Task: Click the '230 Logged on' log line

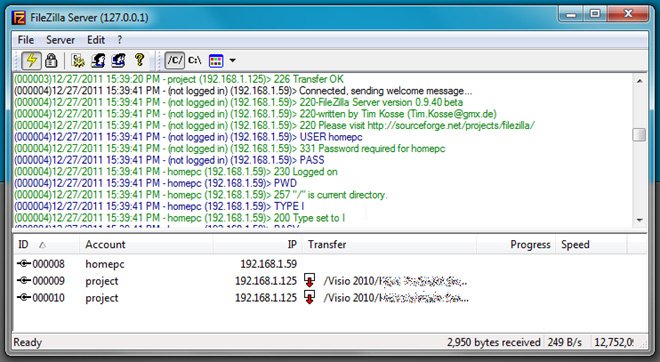Action: pyautogui.click(x=176, y=172)
